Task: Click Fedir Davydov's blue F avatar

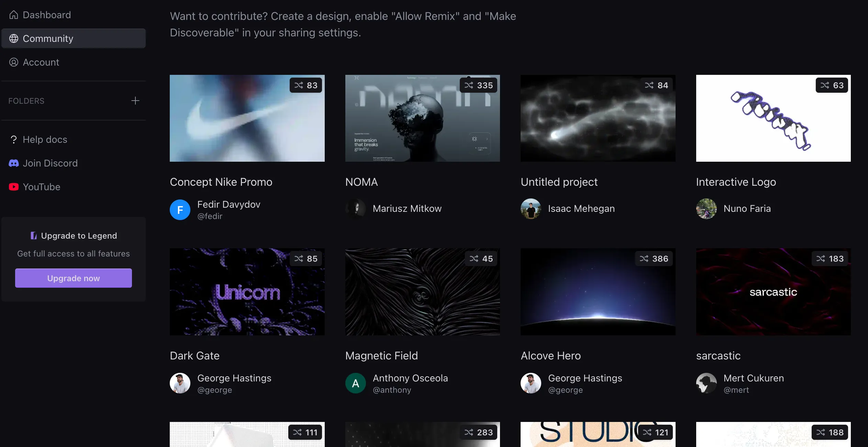Action: (180, 210)
